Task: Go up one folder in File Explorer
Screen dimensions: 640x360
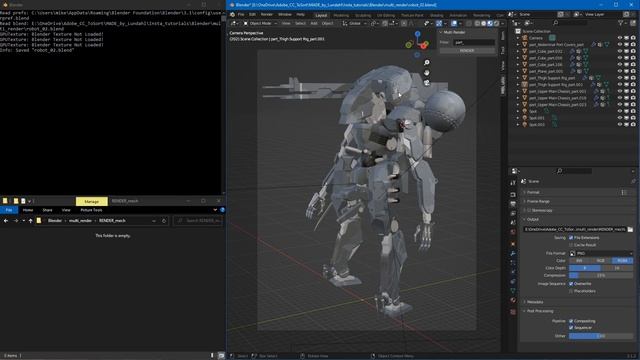Action: click(30, 221)
